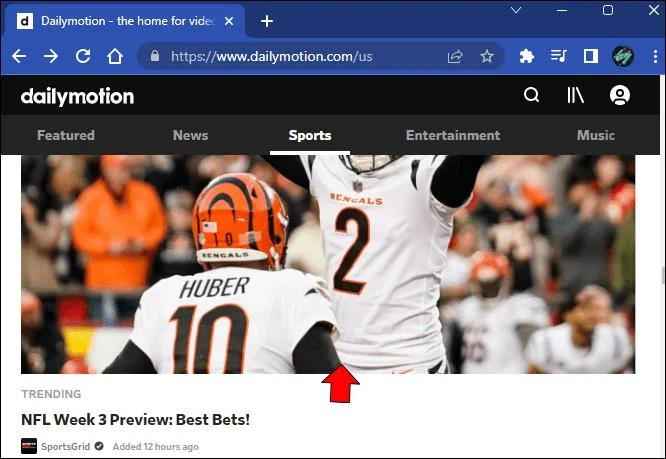Expand the tab search chevron

516,10
